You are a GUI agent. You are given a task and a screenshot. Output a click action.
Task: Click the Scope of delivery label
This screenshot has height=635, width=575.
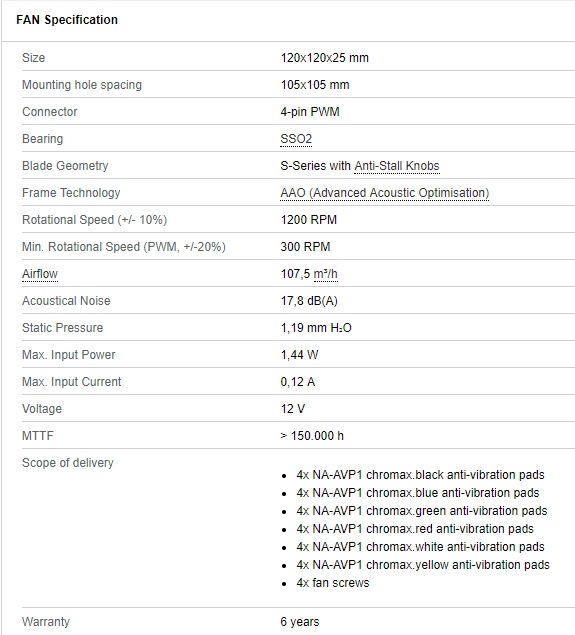coord(68,462)
